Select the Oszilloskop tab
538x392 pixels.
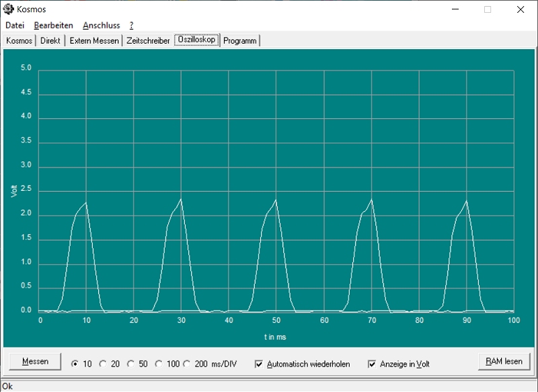tap(196, 40)
